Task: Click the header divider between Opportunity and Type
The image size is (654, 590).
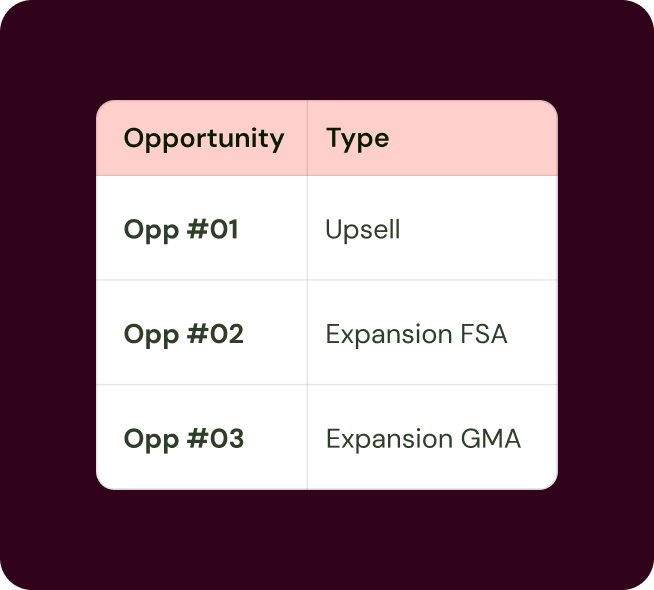Action: (x=307, y=138)
